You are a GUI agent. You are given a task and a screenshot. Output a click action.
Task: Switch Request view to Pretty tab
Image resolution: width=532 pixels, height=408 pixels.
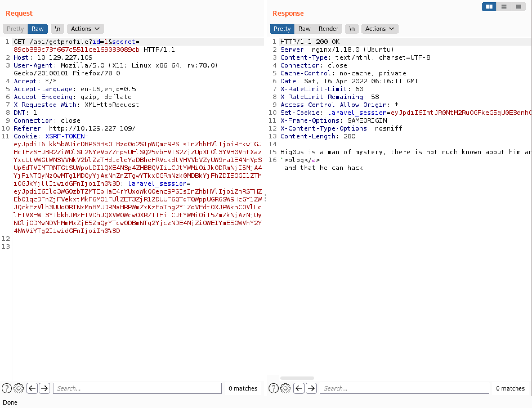(15, 29)
